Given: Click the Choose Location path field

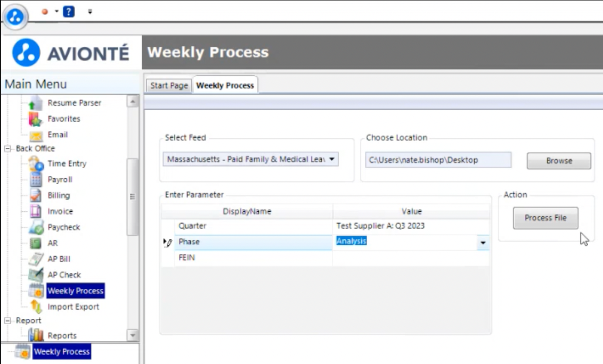Looking at the screenshot, I should pos(438,160).
